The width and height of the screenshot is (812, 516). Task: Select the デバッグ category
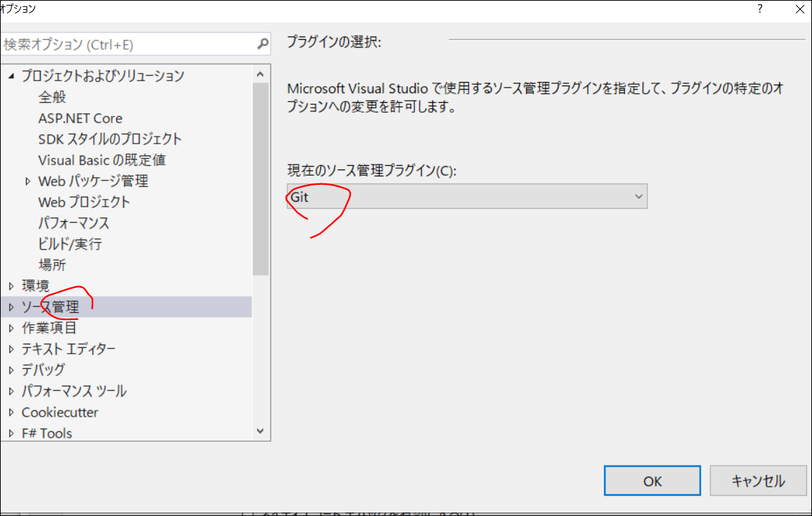tap(43, 370)
